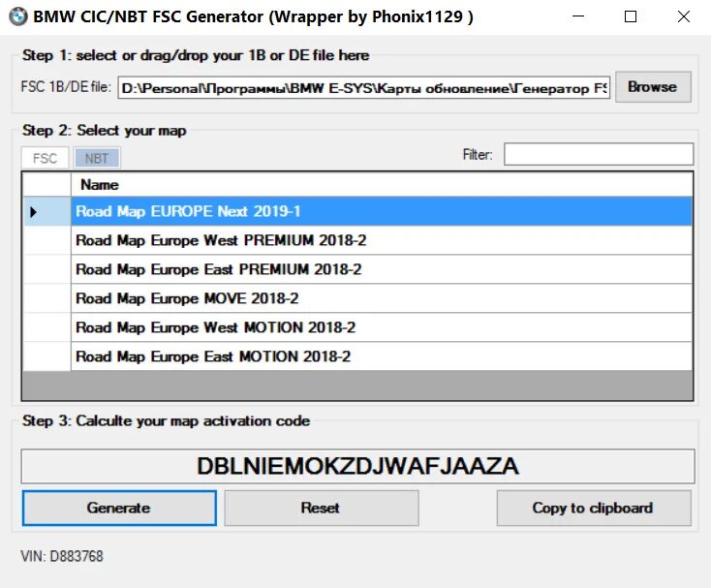Viewport: 711px width, 588px height.
Task: Click row selector arrow for EUROPE Next 2019-1
Action: 46,211
